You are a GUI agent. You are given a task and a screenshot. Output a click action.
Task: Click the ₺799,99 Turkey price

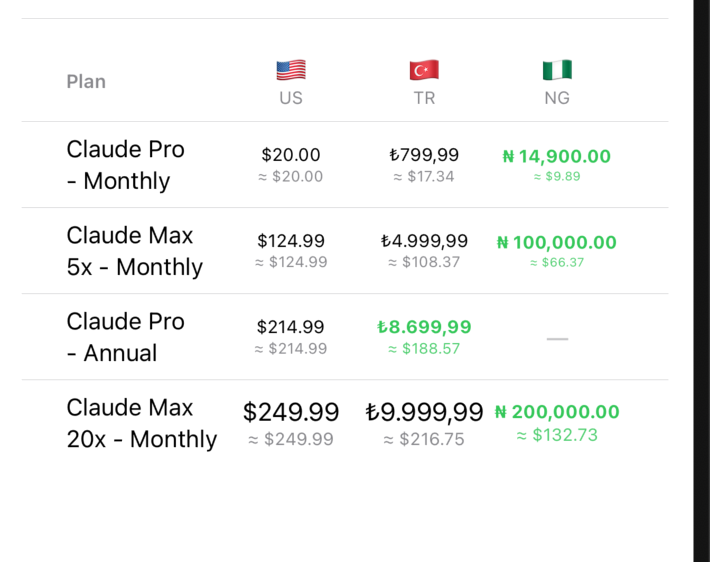tap(424, 155)
